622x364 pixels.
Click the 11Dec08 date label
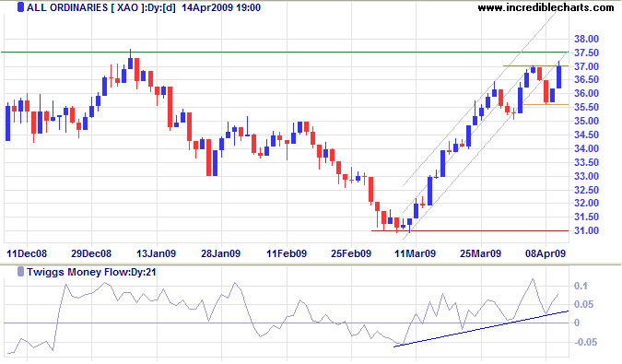27,253
